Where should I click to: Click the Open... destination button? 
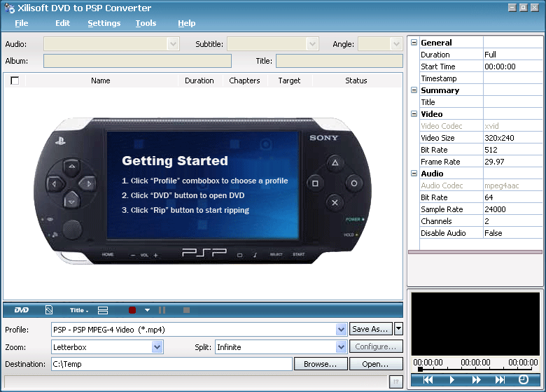[x=376, y=364]
